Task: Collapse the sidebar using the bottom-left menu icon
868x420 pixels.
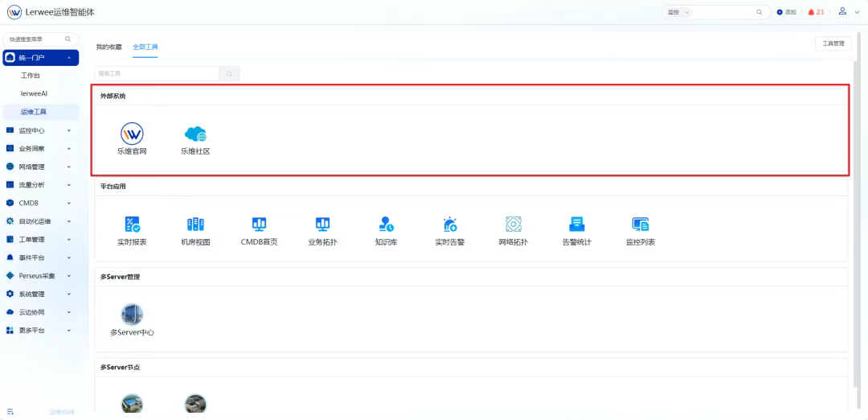Action: (x=10, y=411)
